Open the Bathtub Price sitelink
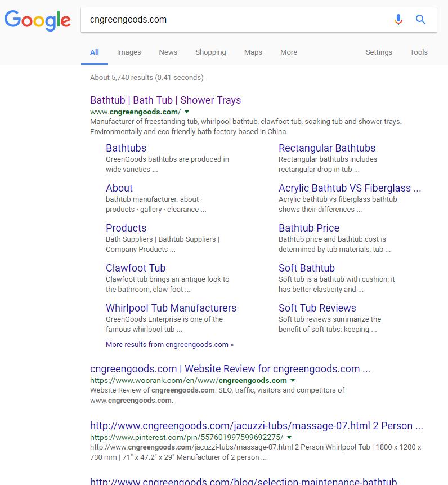 (x=308, y=228)
